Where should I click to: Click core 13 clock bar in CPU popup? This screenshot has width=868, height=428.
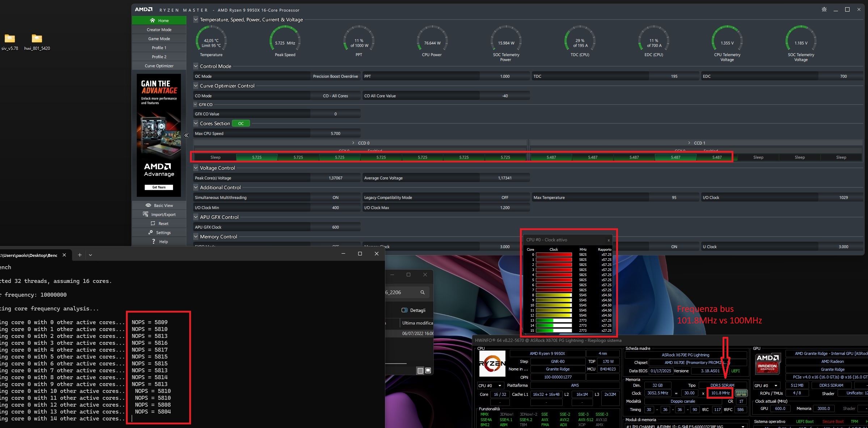pos(554,321)
